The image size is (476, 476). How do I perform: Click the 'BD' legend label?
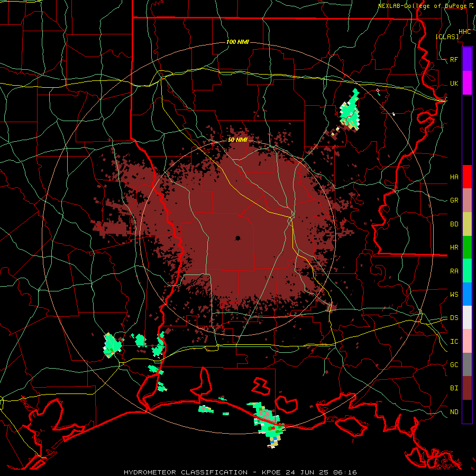point(454,224)
